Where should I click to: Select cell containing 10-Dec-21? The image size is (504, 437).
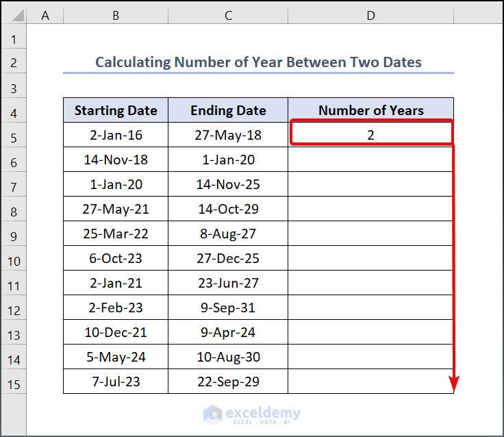click(116, 332)
